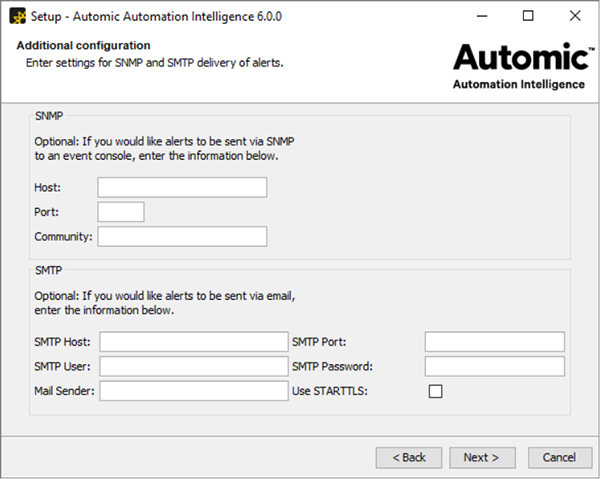Click the 'Additional configuration' heading
The height and width of the screenshot is (479, 600).
(83, 46)
